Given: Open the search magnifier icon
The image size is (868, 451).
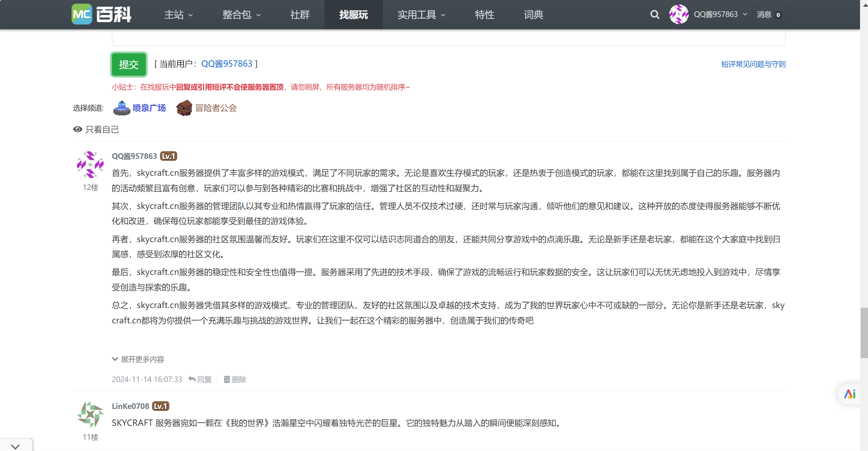Looking at the screenshot, I should [x=655, y=15].
